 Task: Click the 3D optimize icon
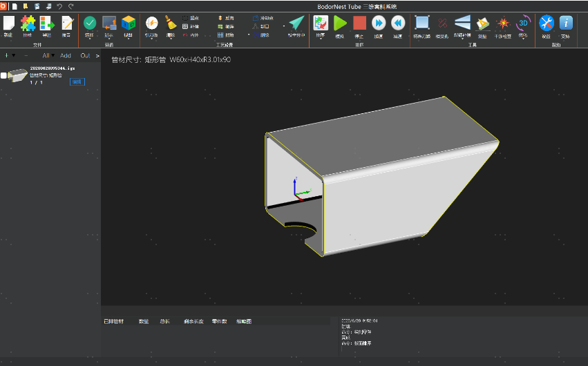point(523,23)
